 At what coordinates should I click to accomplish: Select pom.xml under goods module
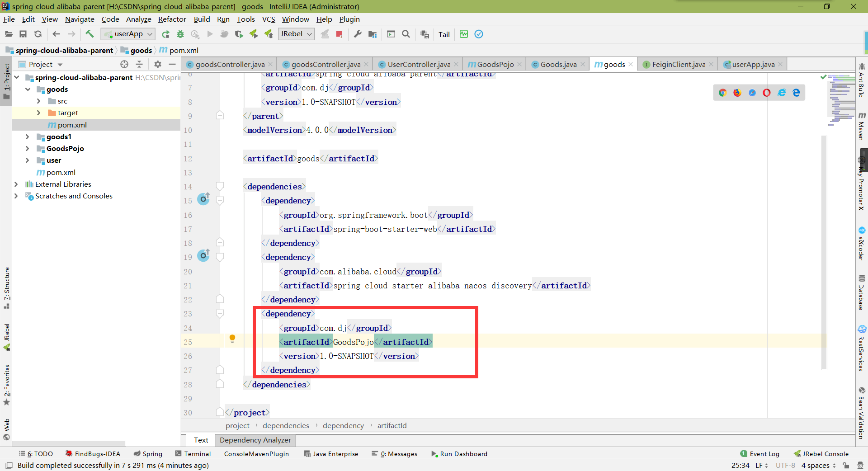pos(72,125)
